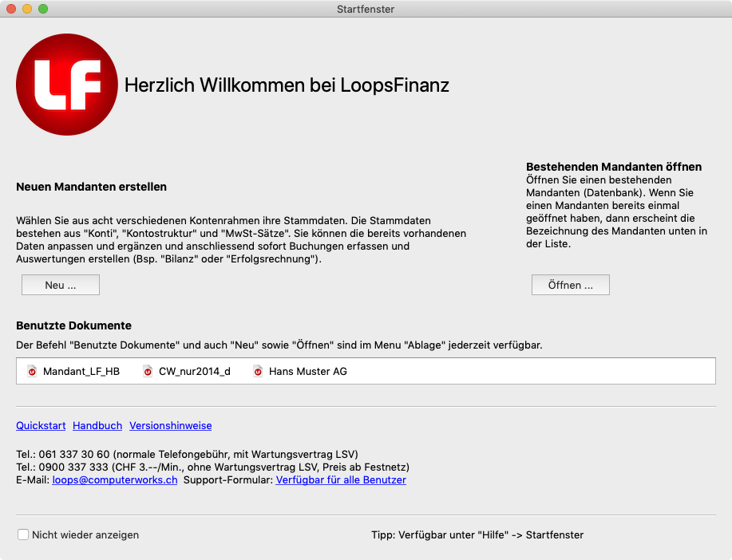Image resolution: width=732 pixels, height=560 pixels.
Task: Click the "Öffnen ..." button
Action: [570, 285]
